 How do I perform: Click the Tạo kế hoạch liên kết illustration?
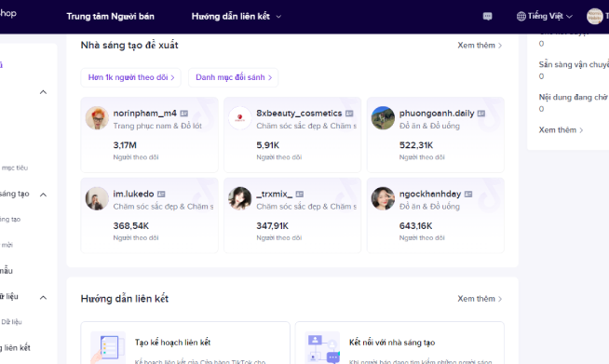coord(108,347)
